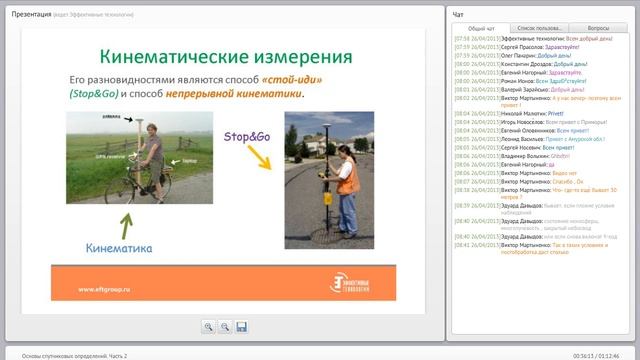Image resolution: width=640 pixels, height=360 pixels.
Task: Click the purple Stop&Go label on slide
Action: coord(247,137)
